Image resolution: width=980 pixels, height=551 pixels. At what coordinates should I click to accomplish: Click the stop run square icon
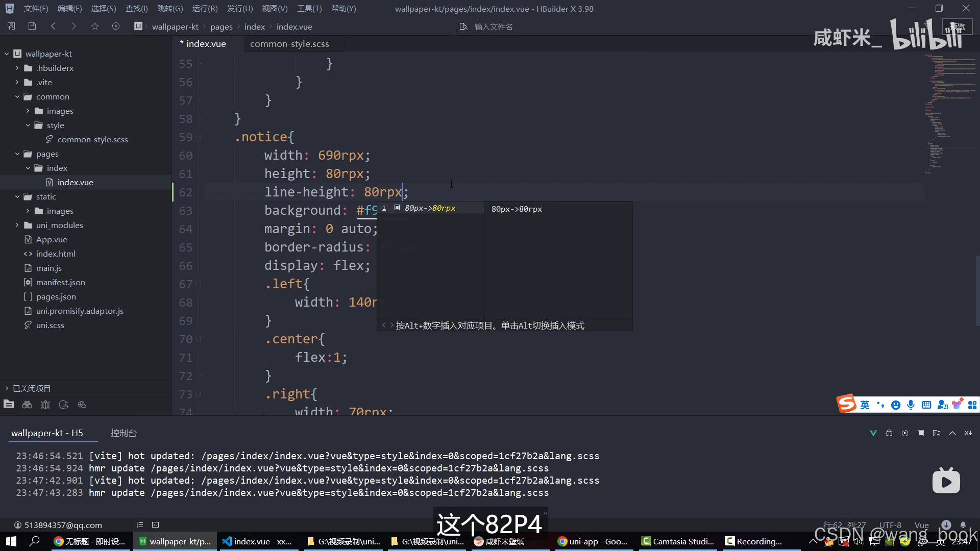click(x=921, y=433)
